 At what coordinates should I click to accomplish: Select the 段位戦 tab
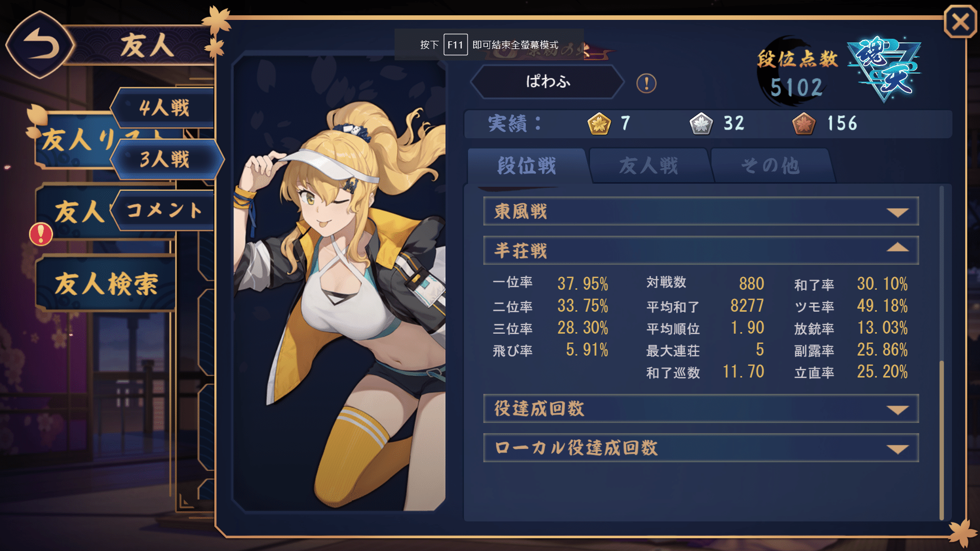(528, 166)
